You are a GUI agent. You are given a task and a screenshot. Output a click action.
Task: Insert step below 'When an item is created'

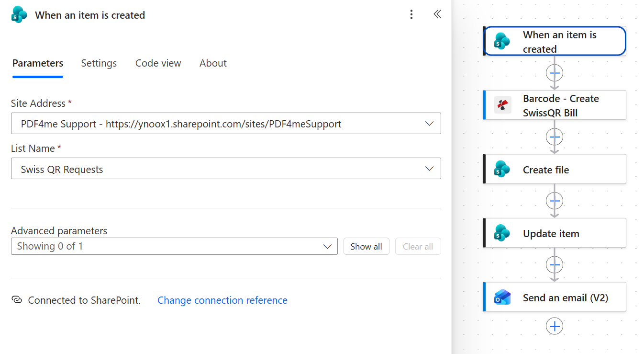pyautogui.click(x=555, y=73)
